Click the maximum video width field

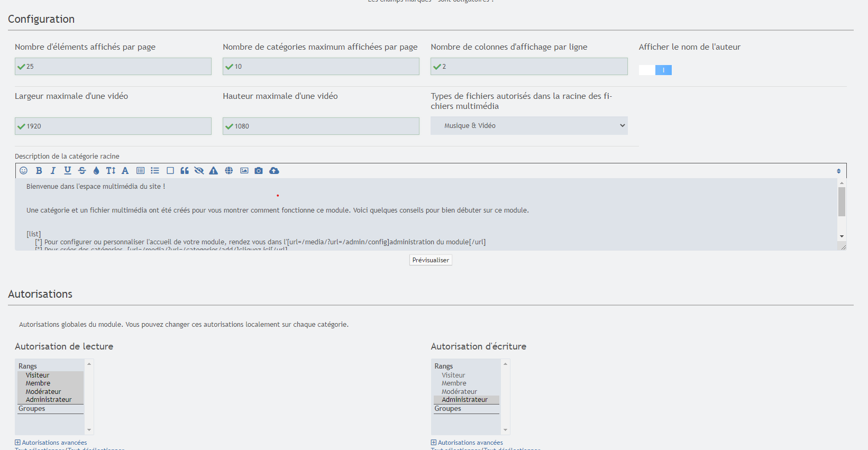coord(113,126)
